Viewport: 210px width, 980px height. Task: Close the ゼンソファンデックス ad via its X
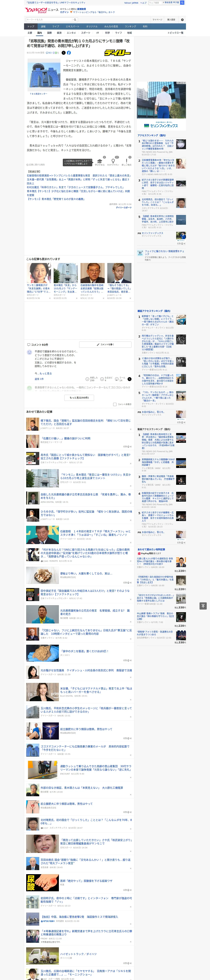point(184,83)
